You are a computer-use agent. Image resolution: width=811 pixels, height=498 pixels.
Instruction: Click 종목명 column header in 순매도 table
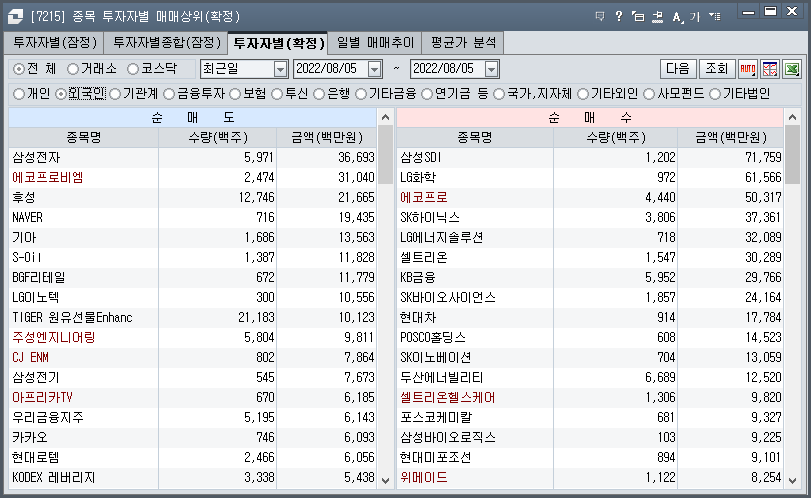click(x=83, y=138)
